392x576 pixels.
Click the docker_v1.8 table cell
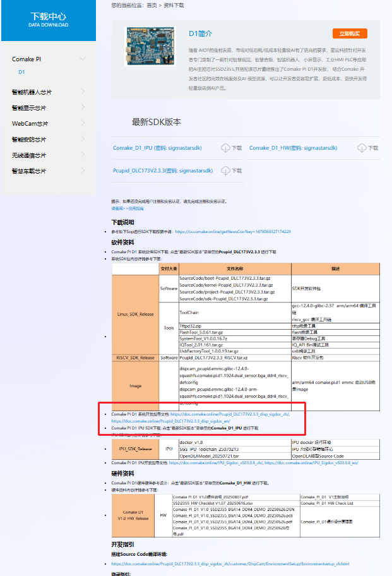coord(235,443)
